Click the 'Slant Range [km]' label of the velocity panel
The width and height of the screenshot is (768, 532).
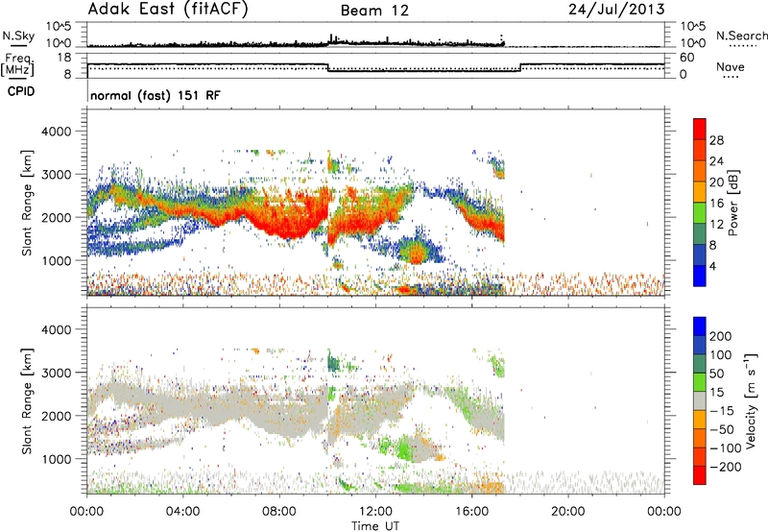27,400
